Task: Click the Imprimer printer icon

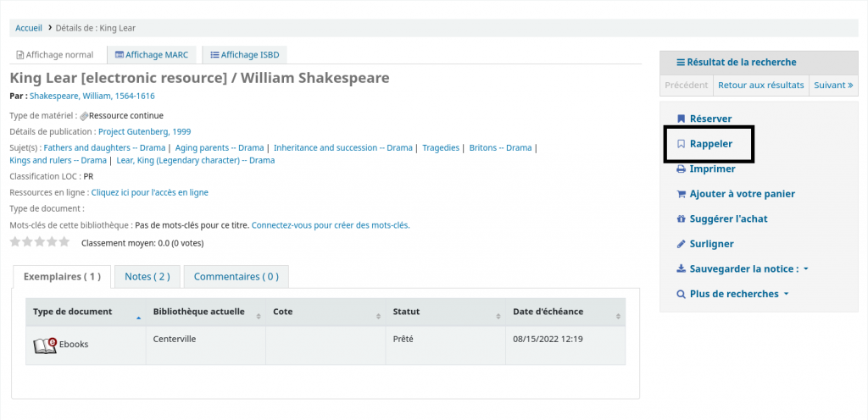Action: (681, 169)
